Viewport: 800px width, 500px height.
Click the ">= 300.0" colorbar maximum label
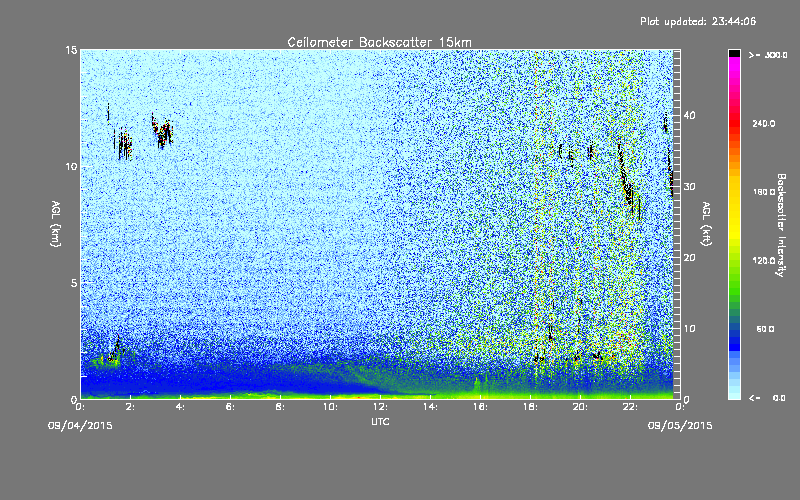point(768,55)
